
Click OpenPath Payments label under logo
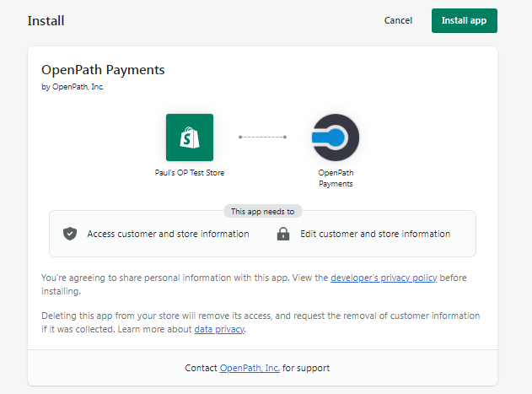(336, 178)
